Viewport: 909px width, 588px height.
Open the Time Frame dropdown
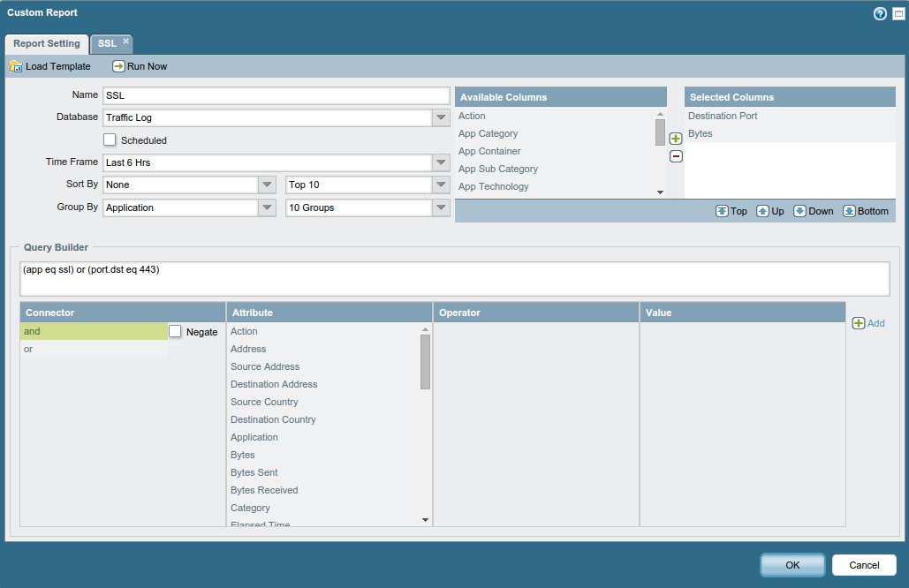(441, 162)
